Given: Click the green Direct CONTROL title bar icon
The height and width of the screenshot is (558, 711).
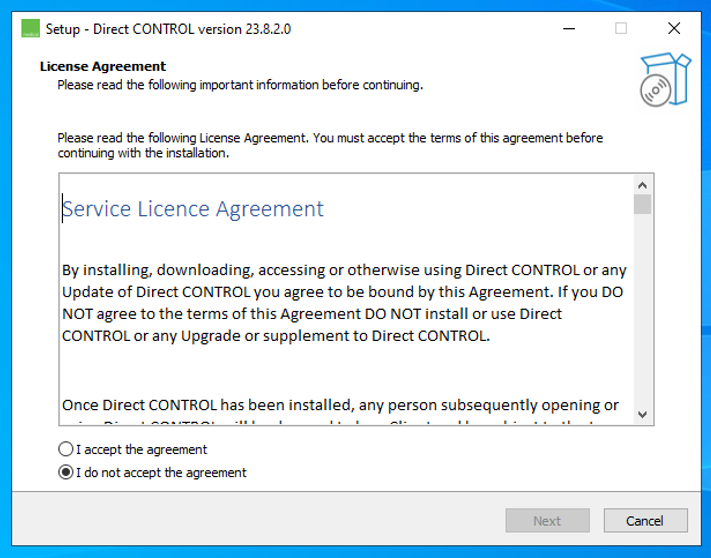Looking at the screenshot, I should tap(30, 29).
